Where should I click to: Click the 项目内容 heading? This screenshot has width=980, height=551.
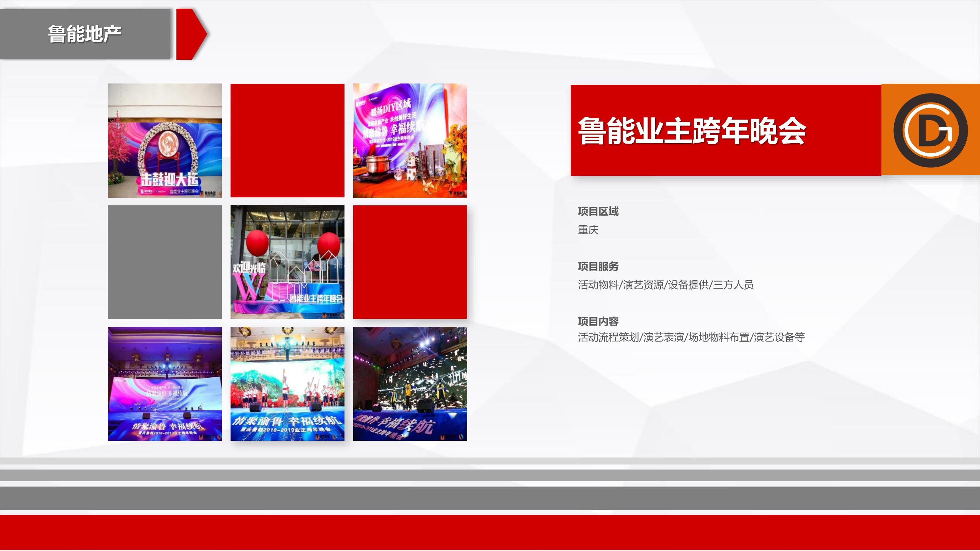598,321
